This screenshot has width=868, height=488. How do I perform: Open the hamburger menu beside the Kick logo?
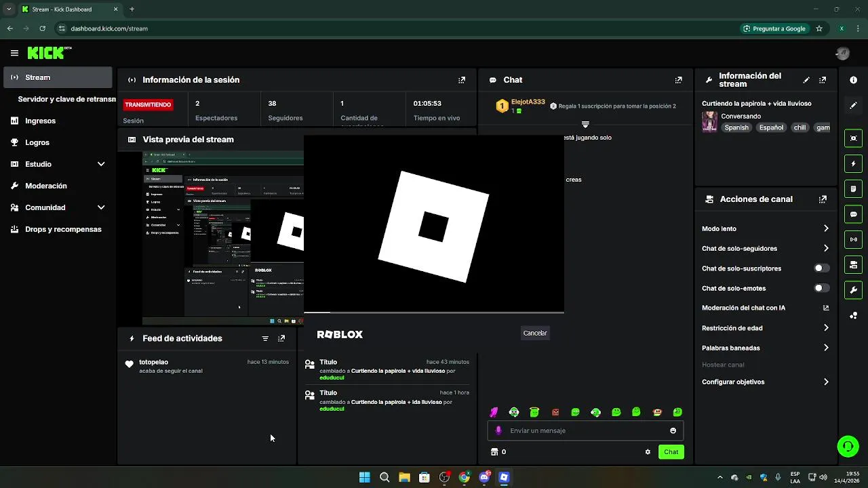14,53
